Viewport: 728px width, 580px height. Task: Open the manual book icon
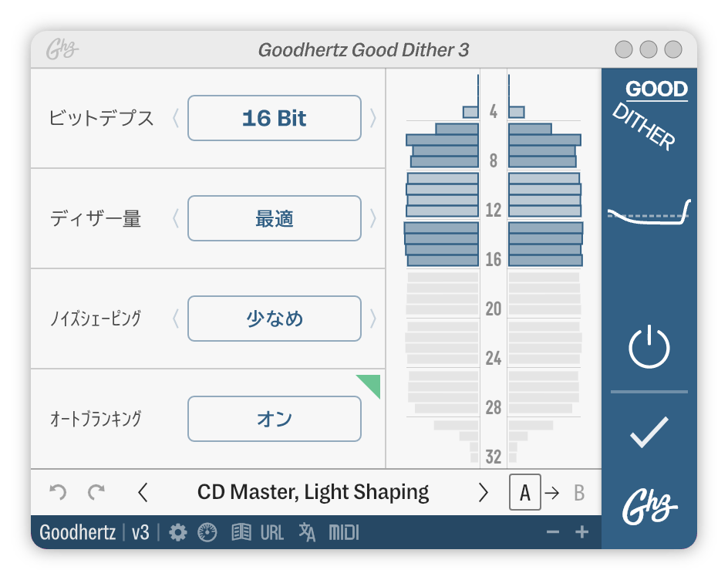[241, 532]
